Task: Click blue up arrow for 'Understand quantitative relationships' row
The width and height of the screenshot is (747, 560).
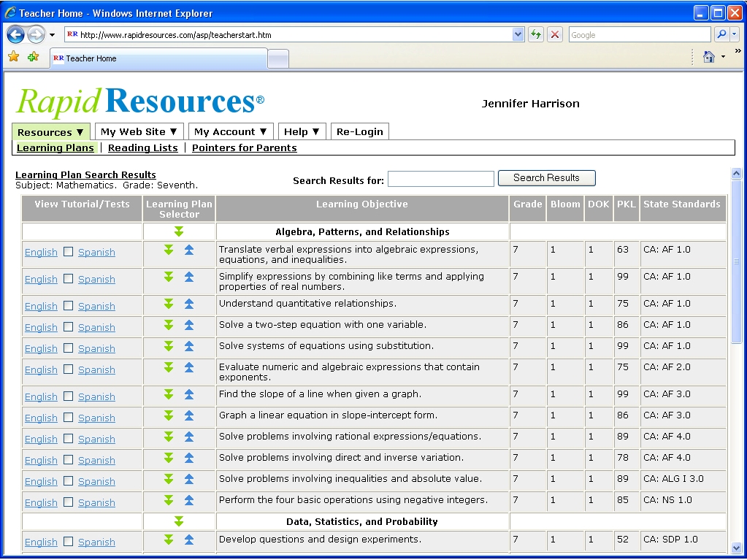Action: tap(189, 304)
